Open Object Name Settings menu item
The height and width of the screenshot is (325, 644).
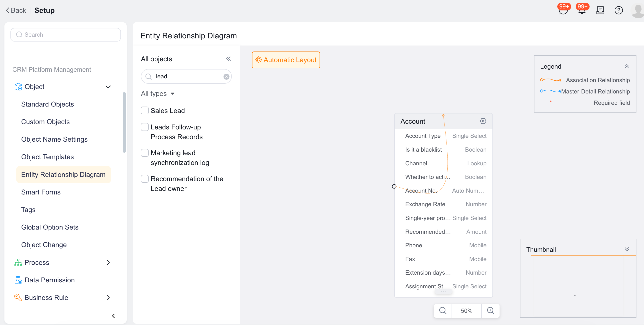[x=54, y=139]
